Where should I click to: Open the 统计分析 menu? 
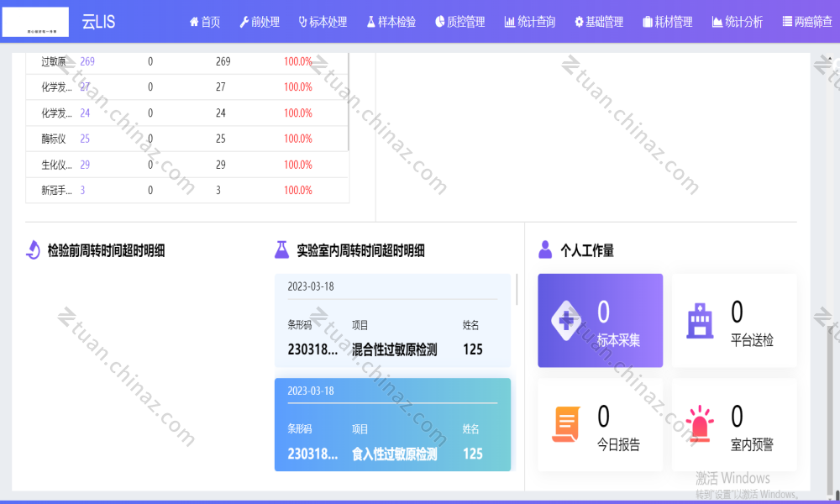pos(738,22)
